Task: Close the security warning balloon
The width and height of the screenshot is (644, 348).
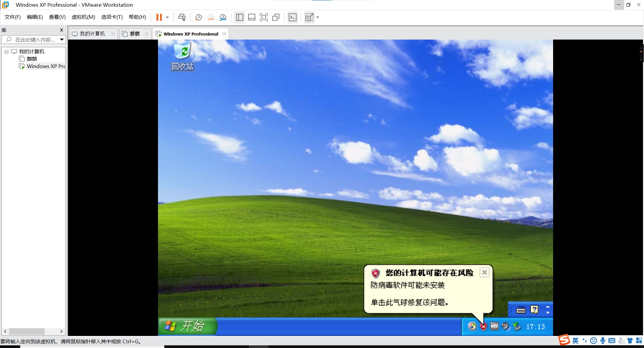Action: pyautogui.click(x=484, y=273)
